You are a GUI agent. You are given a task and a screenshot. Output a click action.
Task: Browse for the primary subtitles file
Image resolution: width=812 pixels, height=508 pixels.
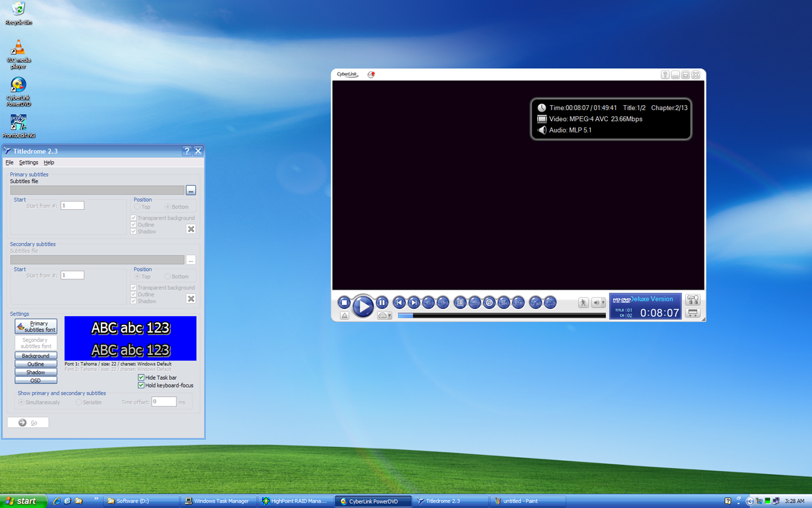click(191, 190)
